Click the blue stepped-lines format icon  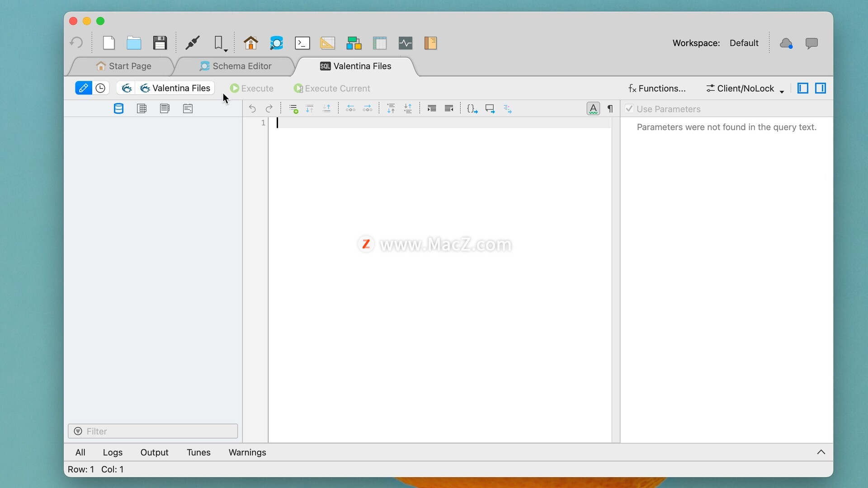point(508,109)
